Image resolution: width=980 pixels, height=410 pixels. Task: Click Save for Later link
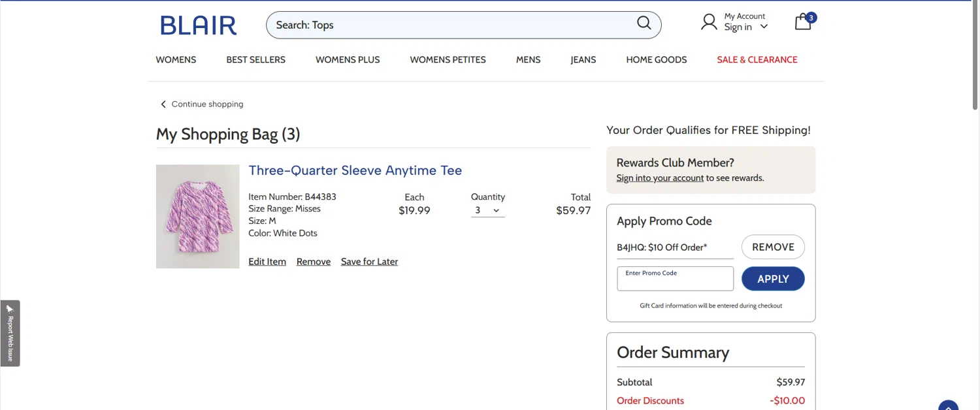pos(369,262)
